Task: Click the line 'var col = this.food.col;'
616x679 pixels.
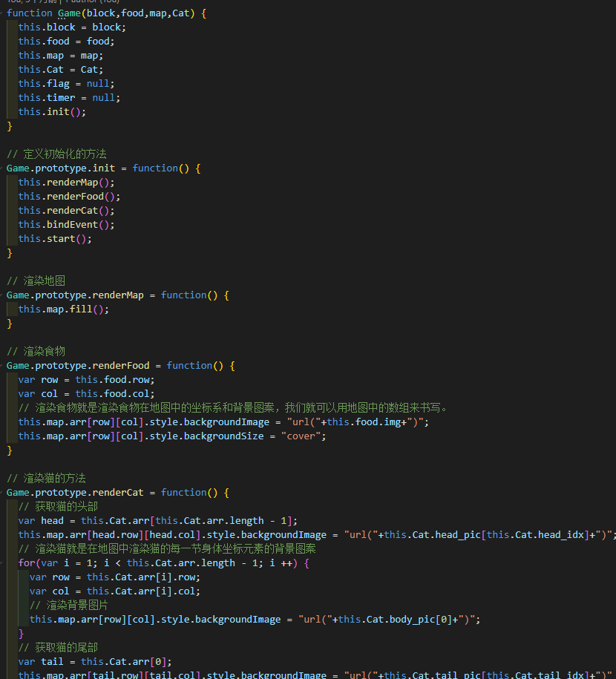Action: coord(86,393)
